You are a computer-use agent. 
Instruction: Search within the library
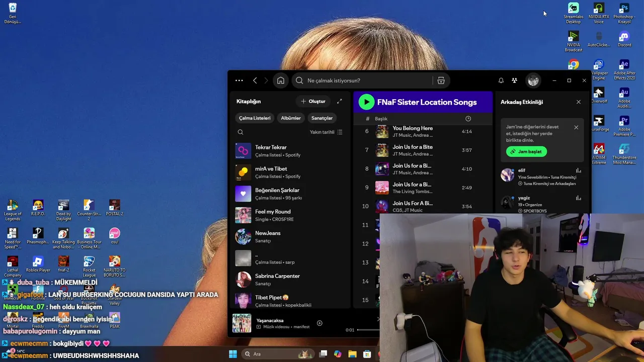click(240, 132)
